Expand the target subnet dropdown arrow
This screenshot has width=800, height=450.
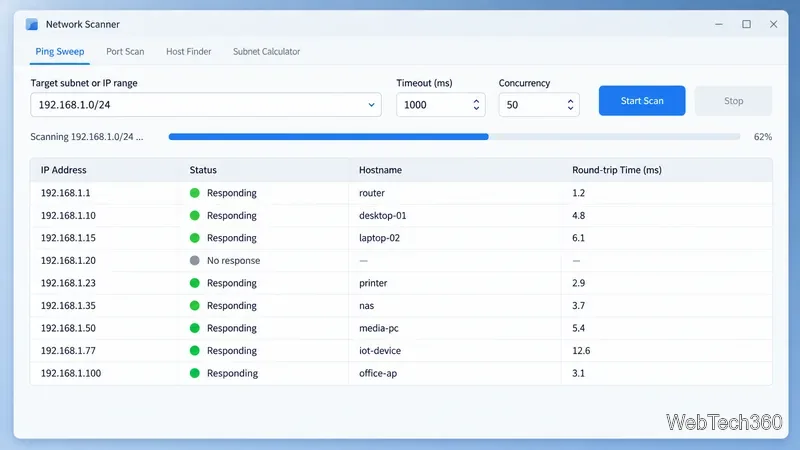pyautogui.click(x=371, y=105)
